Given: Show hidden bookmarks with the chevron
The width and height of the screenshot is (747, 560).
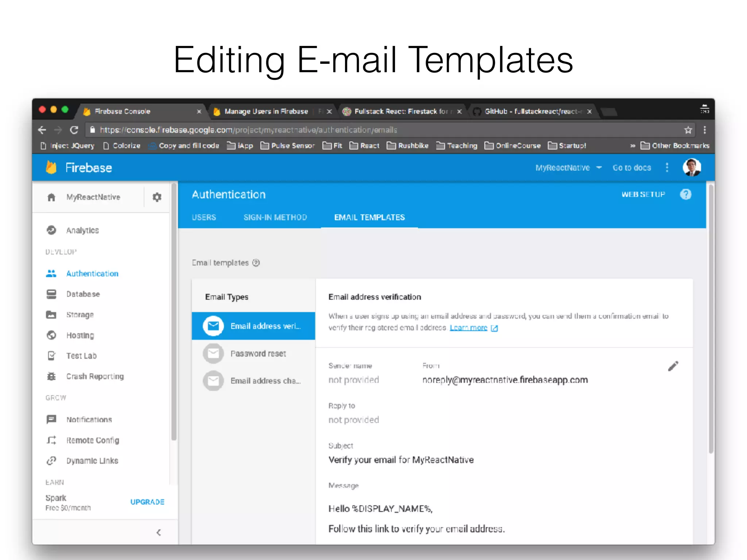Looking at the screenshot, I should pos(633,146).
